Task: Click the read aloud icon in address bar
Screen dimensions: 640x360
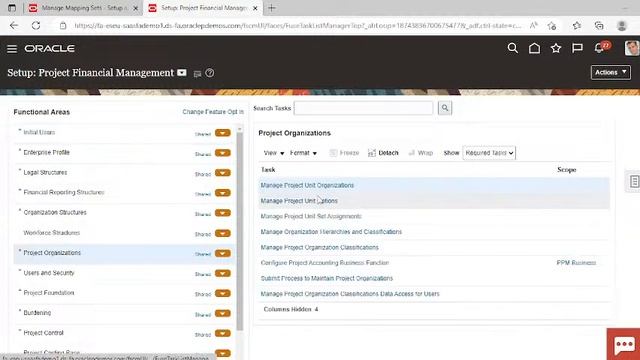Action: tap(533, 26)
